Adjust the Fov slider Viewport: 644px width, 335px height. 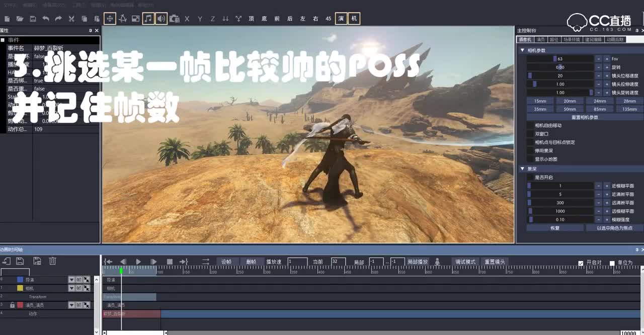point(560,59)
